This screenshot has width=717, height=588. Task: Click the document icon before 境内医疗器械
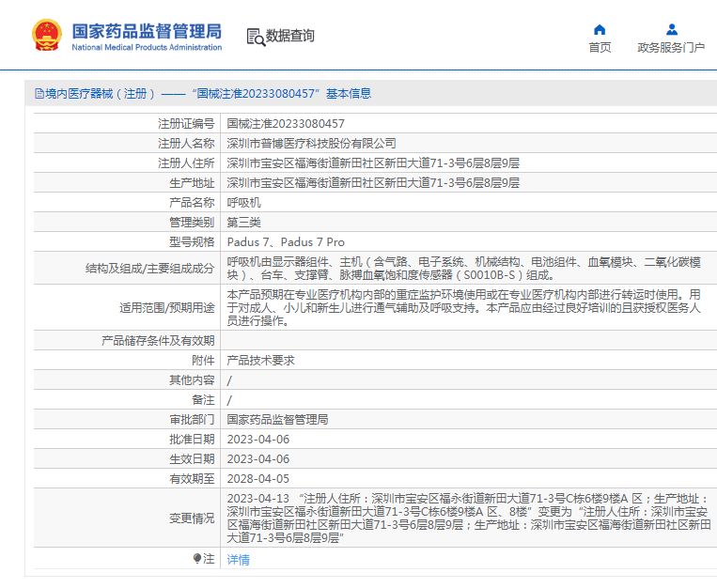point(39,94)
